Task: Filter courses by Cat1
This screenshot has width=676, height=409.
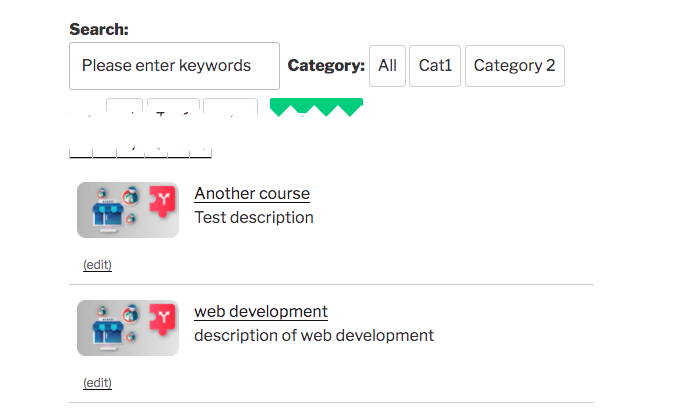Action: click(x=435, y=66)
